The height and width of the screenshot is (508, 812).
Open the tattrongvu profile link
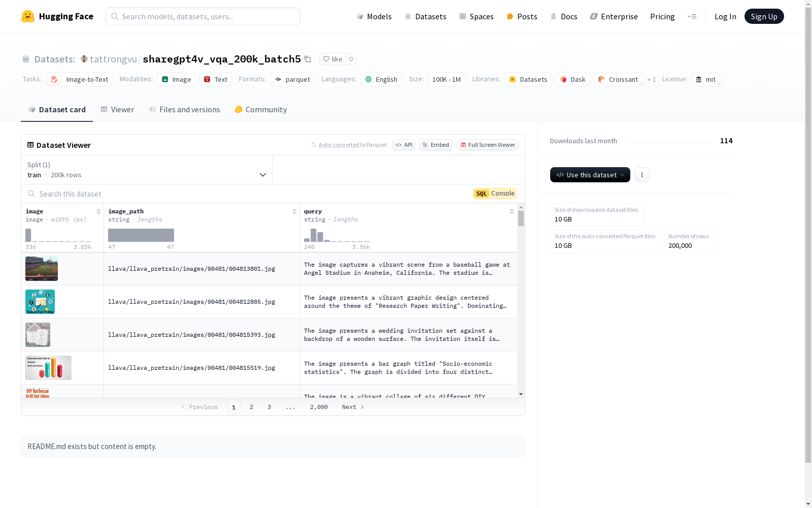[113, 59]
